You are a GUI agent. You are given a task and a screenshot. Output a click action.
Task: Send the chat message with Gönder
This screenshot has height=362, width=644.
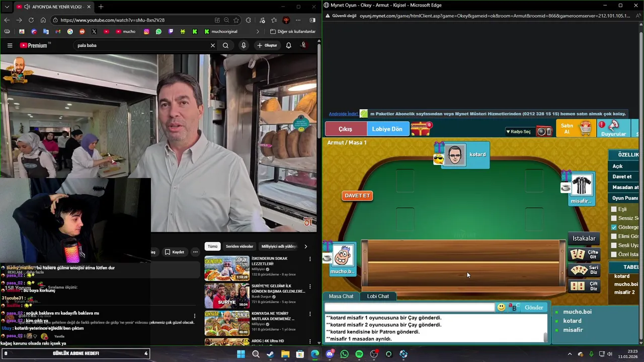(534, 307)
